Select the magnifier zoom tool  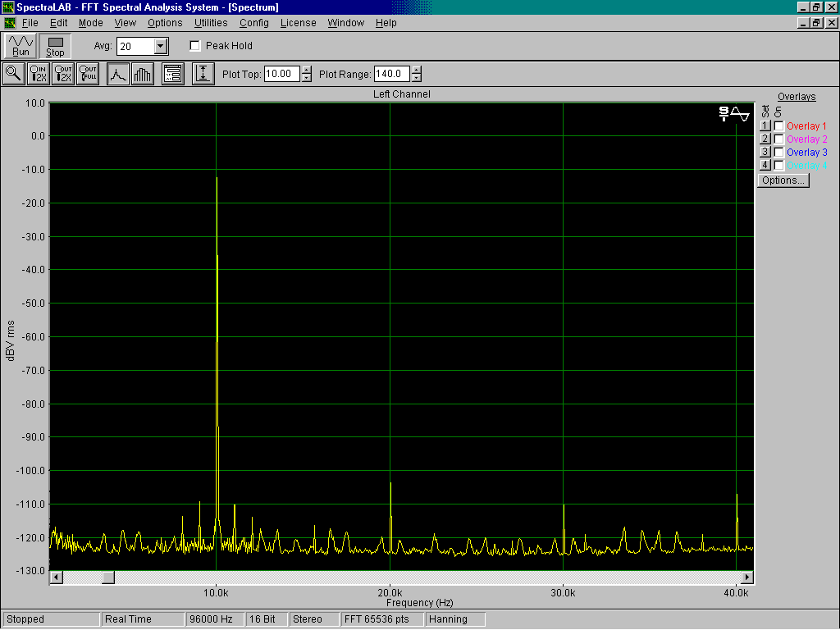tap(14, 74)
